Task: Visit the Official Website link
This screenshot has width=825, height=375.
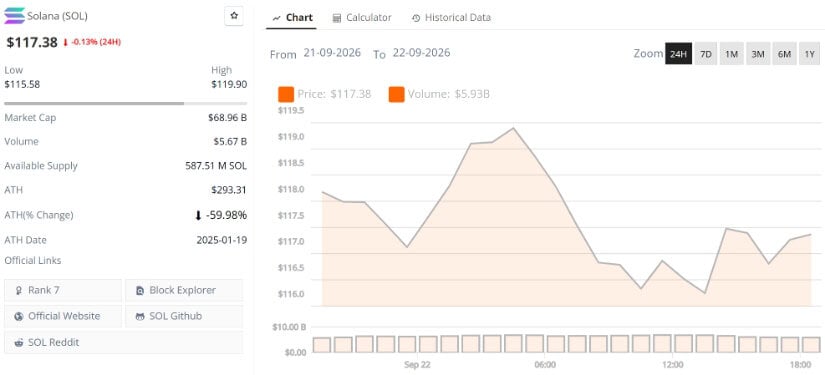Action: 63,316
